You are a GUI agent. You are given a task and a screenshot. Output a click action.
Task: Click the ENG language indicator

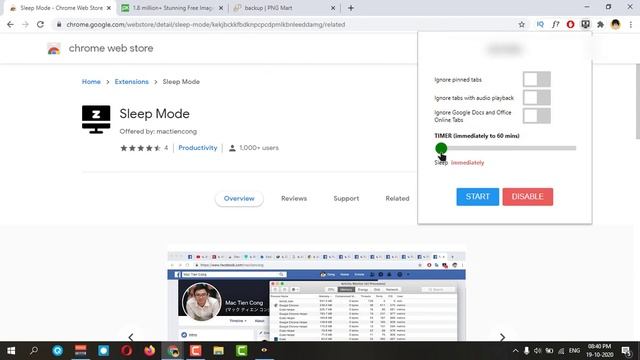point(574,351)
